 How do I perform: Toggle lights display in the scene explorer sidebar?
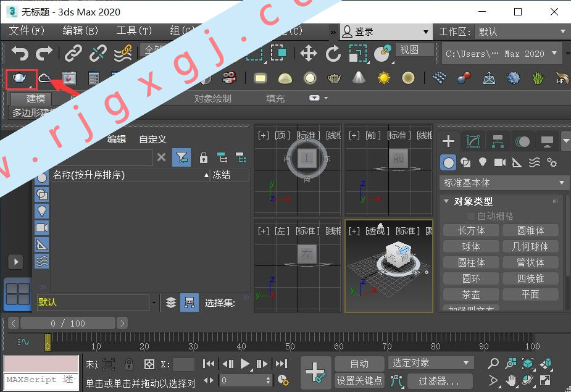click(x=42, y=211)
